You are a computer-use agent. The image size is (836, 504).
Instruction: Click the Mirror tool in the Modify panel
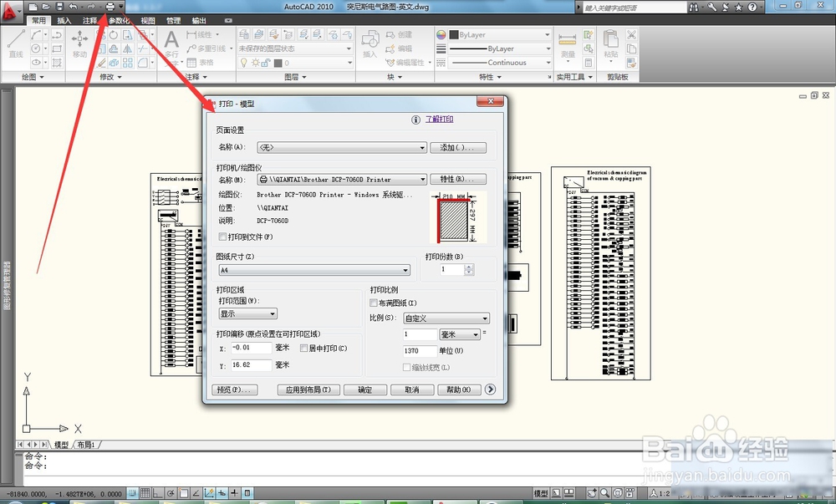[x=127, y=48]
